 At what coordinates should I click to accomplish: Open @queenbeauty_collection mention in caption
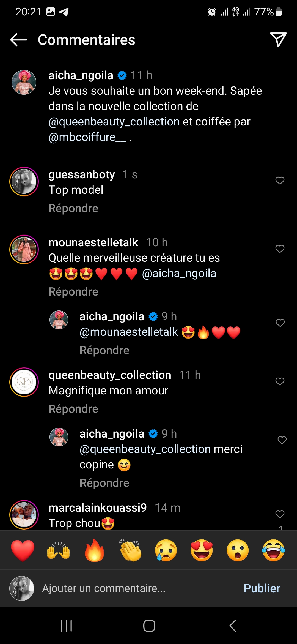pos(114,122)
